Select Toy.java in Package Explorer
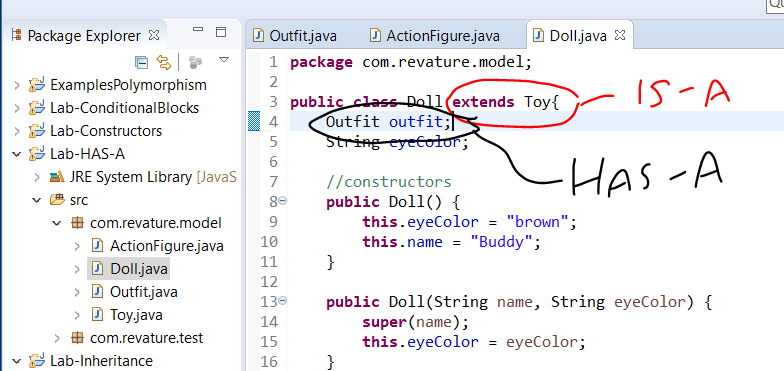 click(x=136, y=315)
